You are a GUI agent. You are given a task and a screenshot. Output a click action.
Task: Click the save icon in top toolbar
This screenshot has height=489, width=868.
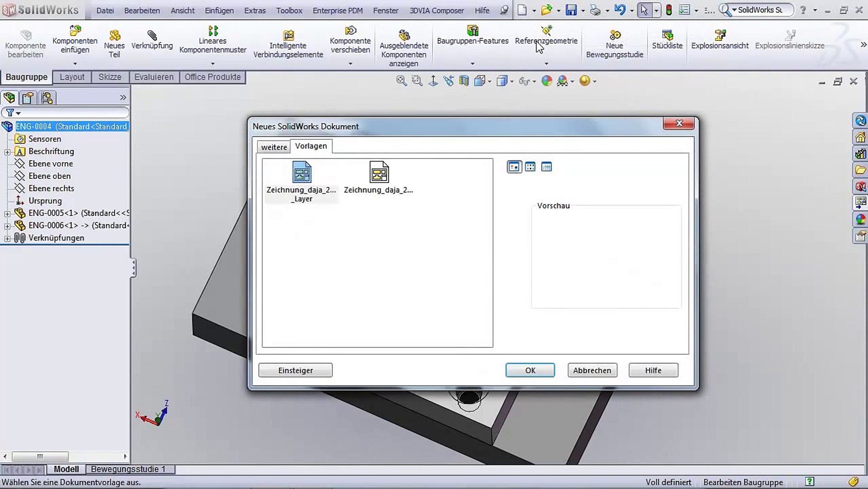coord(571,10)
